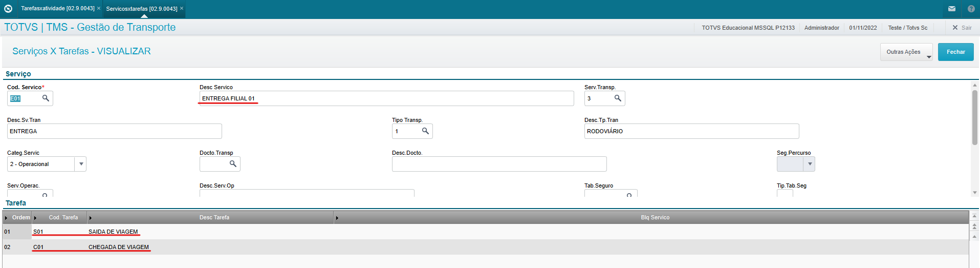
Task: Open the help question mark icon
Action: pos(971,9)
